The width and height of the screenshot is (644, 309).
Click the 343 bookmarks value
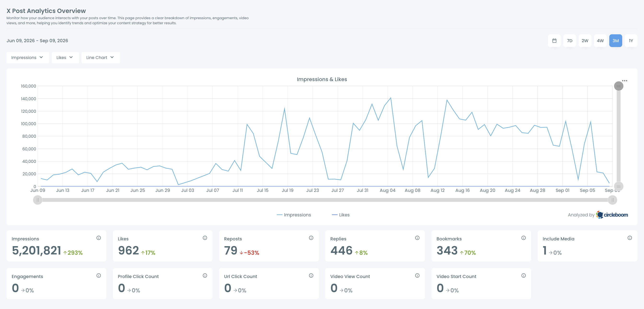pyautogui.click(x=447, y=250)
